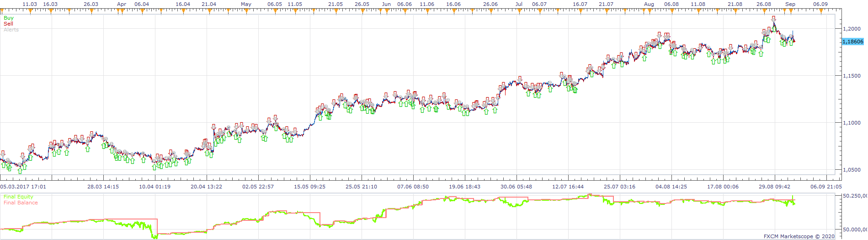Click the orange marker under 26.08
The image size is (868, 240).
[x=764, y=11]
